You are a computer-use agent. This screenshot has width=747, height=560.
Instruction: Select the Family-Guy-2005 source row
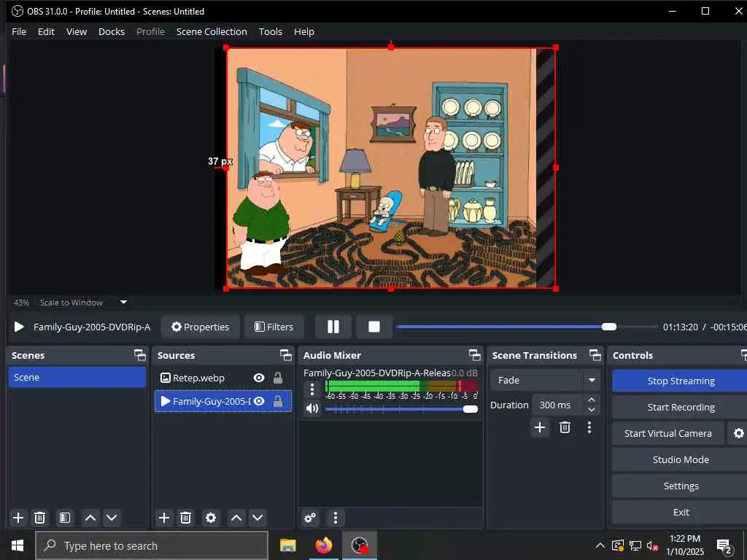223,401
